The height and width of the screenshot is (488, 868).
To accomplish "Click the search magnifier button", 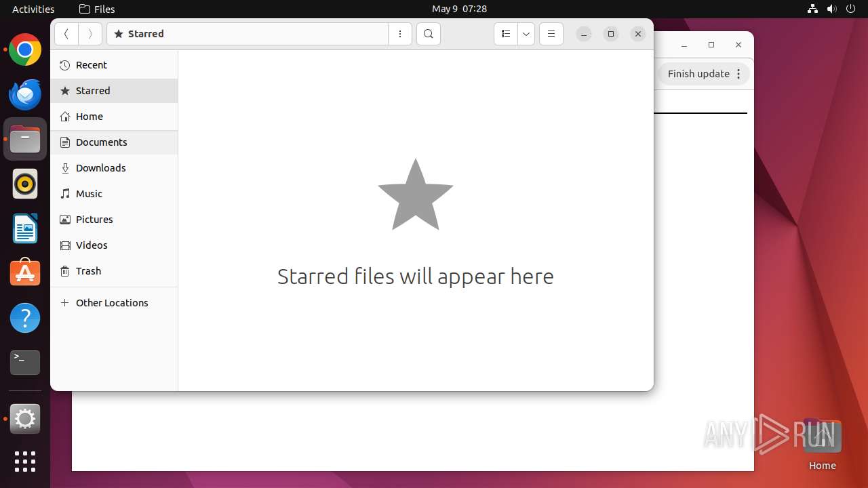I will [429, 34].
